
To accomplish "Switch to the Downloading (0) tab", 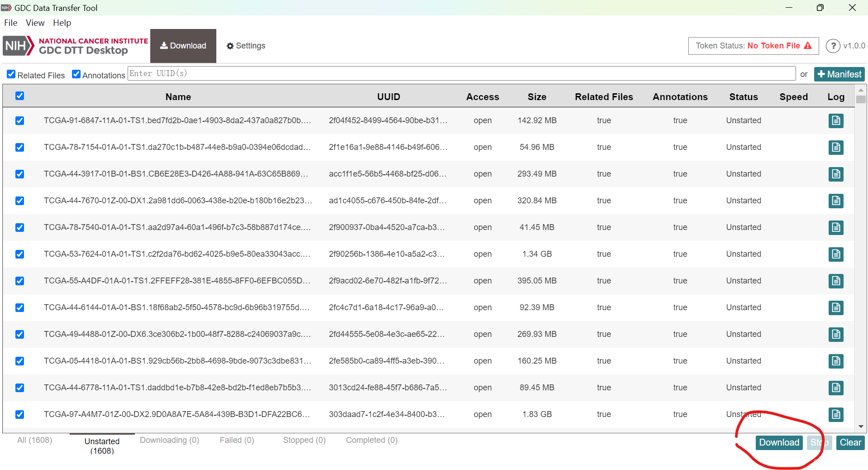I will 169,440.
